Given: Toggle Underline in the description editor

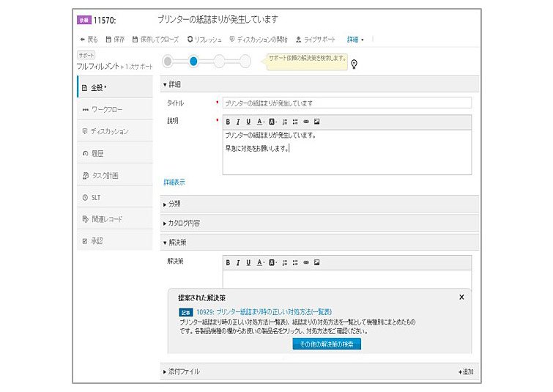Looking at the screenshot, I should (x=248, y=122).
